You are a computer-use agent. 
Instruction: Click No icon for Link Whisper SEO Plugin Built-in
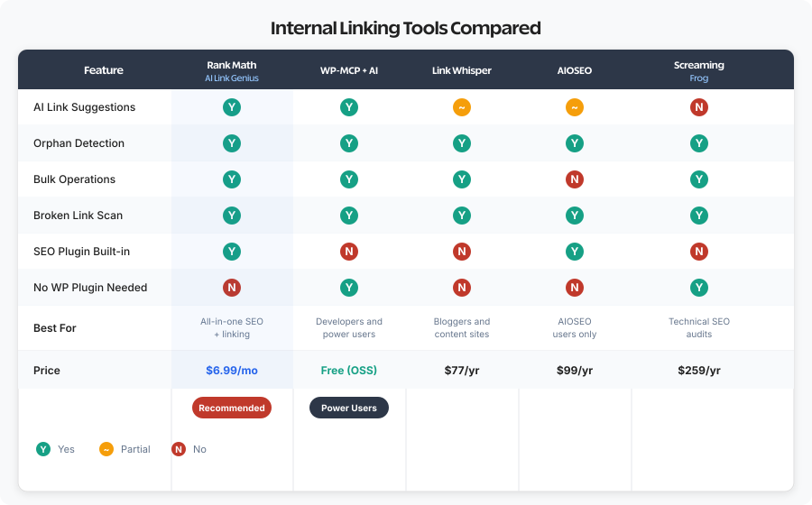pos(462,252)
